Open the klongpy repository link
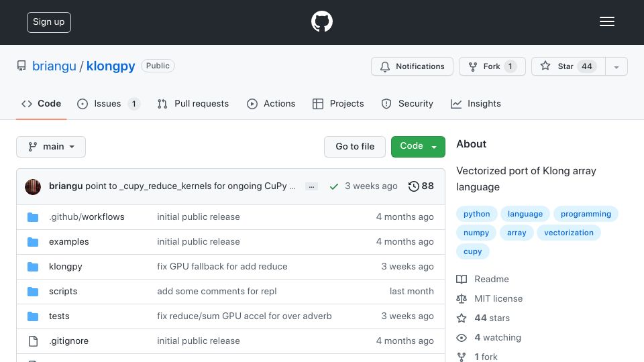This screenshot has height=362, width=644. click(111, 66)
